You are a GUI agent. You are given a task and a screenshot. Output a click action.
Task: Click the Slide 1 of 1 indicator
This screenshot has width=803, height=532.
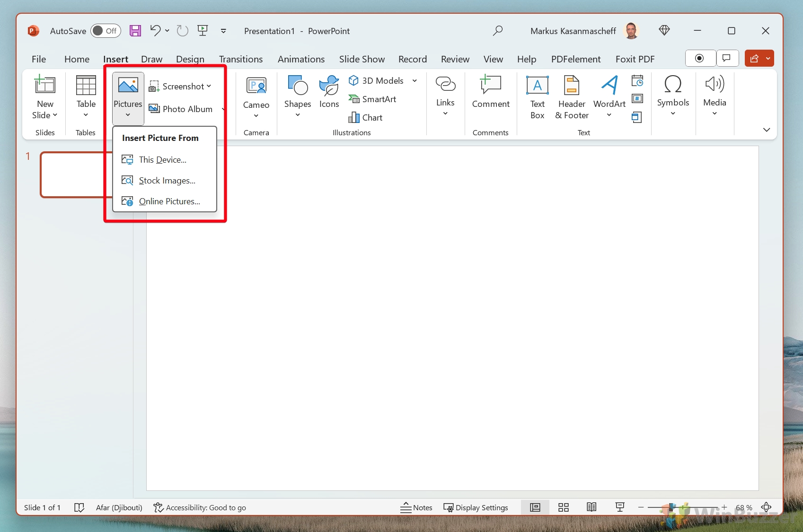[x=42, y=507]
